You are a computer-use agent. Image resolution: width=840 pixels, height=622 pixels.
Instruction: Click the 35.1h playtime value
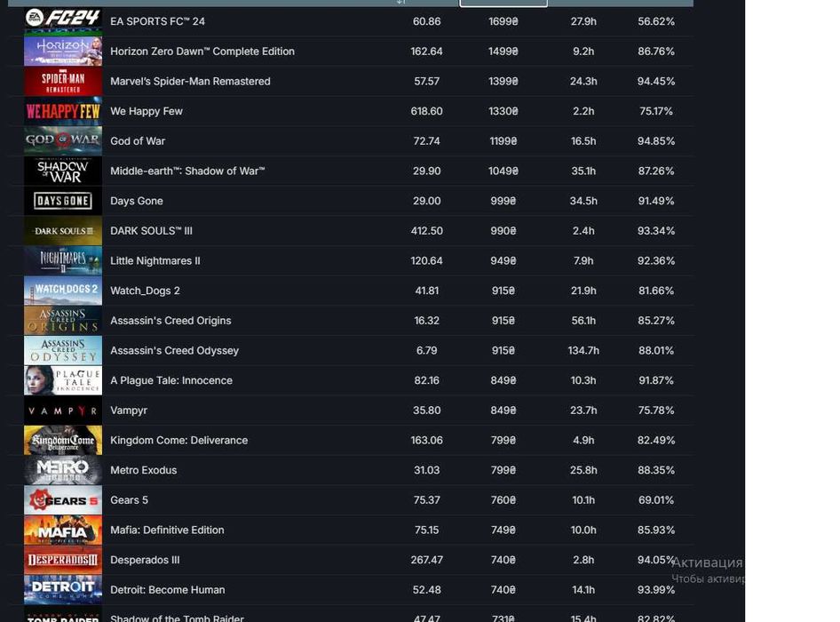point(583,171)
